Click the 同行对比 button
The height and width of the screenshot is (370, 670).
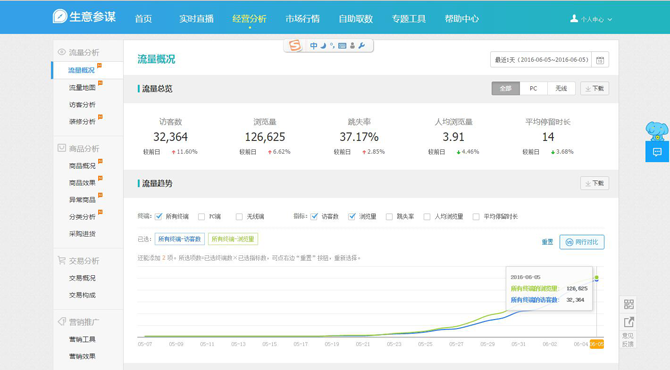click(582, 242)
